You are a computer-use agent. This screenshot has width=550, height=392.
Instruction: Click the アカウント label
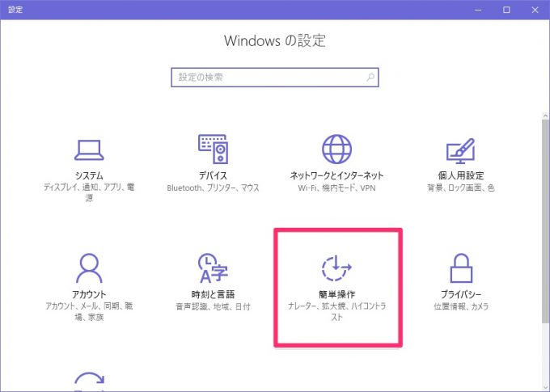click(x=89, y=294)
